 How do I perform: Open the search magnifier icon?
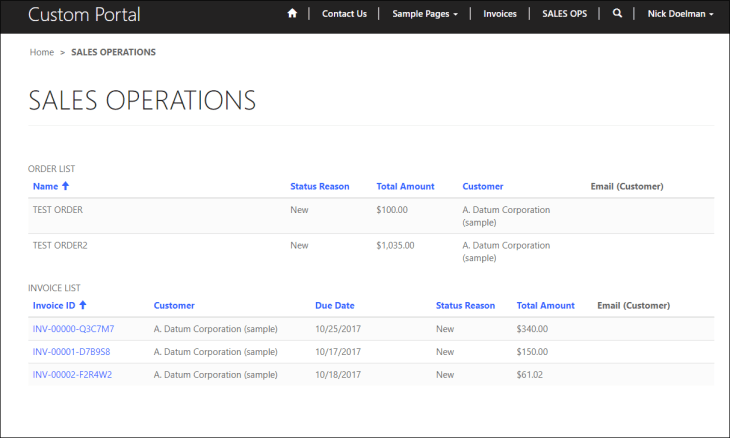[617, 14]
